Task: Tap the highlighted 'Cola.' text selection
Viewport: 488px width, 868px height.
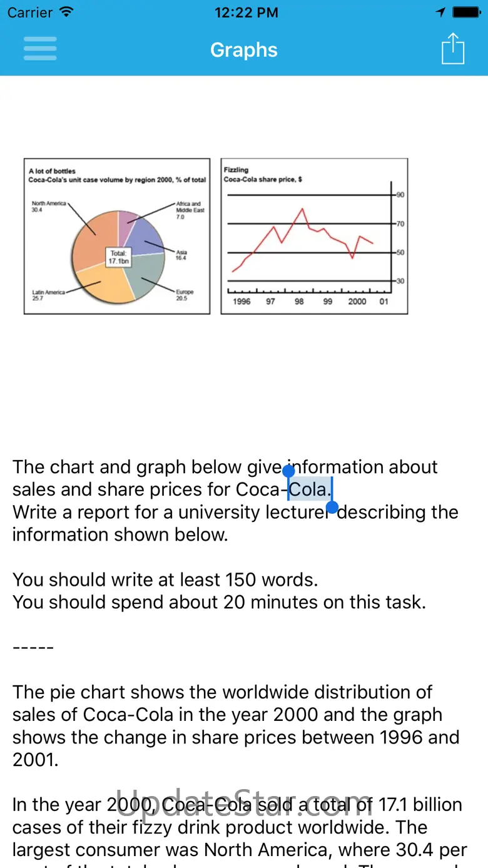Action: [x=310, y=489]
